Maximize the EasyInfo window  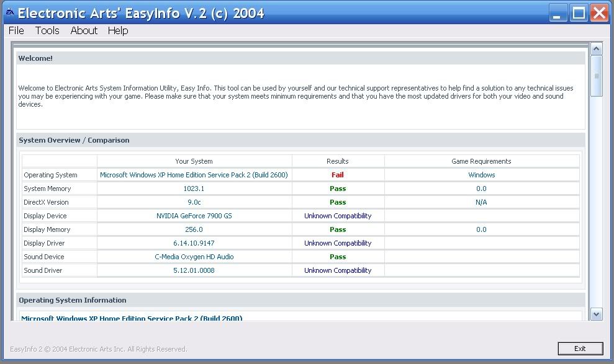tap(579, 13)
